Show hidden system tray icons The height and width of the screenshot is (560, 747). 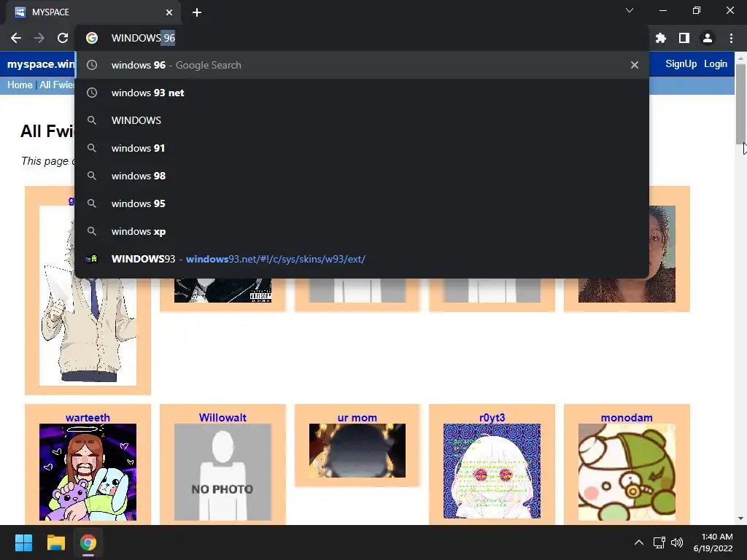[x=639, y=542]
